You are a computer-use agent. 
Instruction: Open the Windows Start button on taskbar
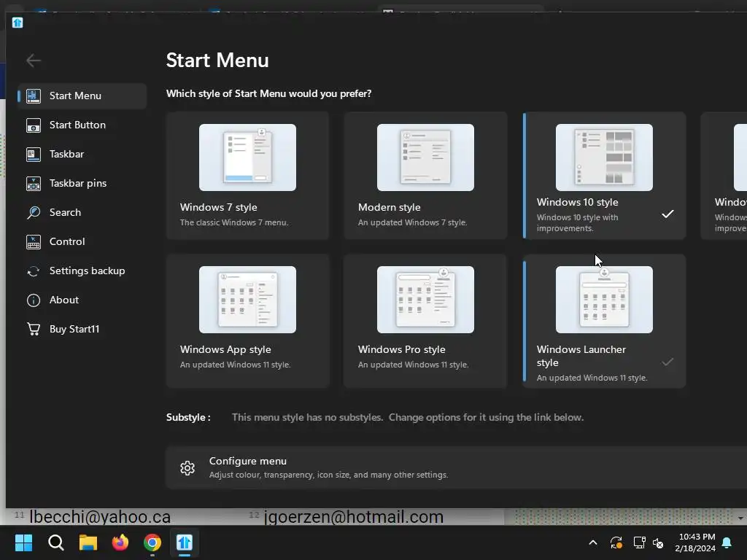(x=23, y=542)
